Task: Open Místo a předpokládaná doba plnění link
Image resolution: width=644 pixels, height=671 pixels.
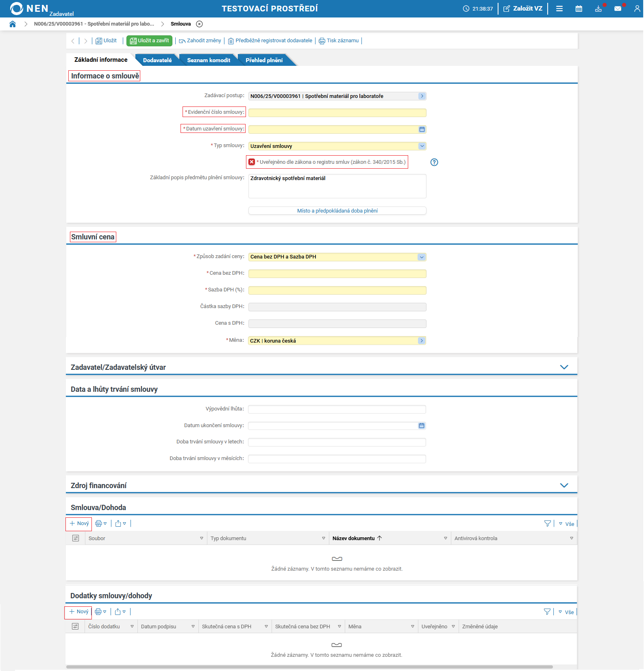Action: point(337,211)
